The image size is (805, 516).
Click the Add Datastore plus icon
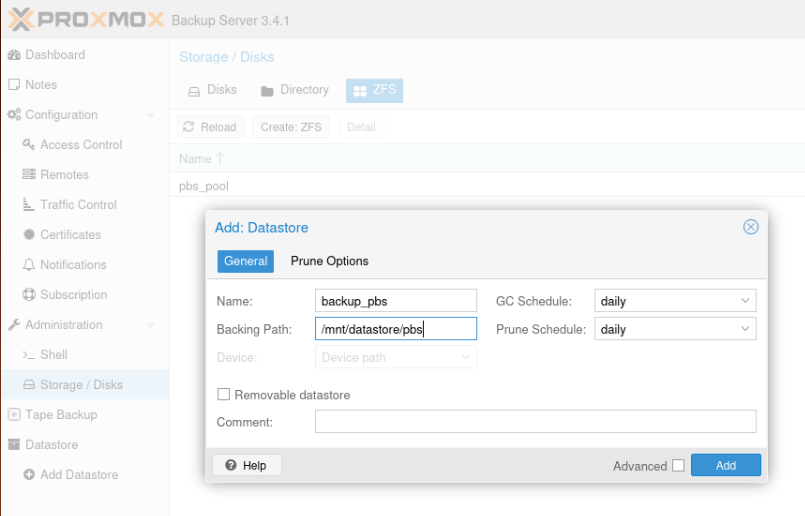pyautogui.click(x=29, y=474)
